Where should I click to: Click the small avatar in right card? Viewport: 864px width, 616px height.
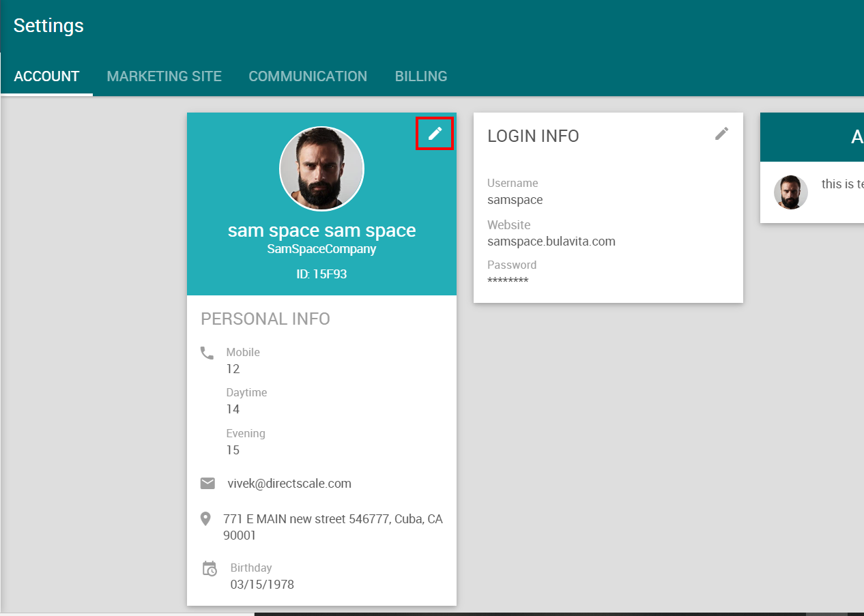790,192
